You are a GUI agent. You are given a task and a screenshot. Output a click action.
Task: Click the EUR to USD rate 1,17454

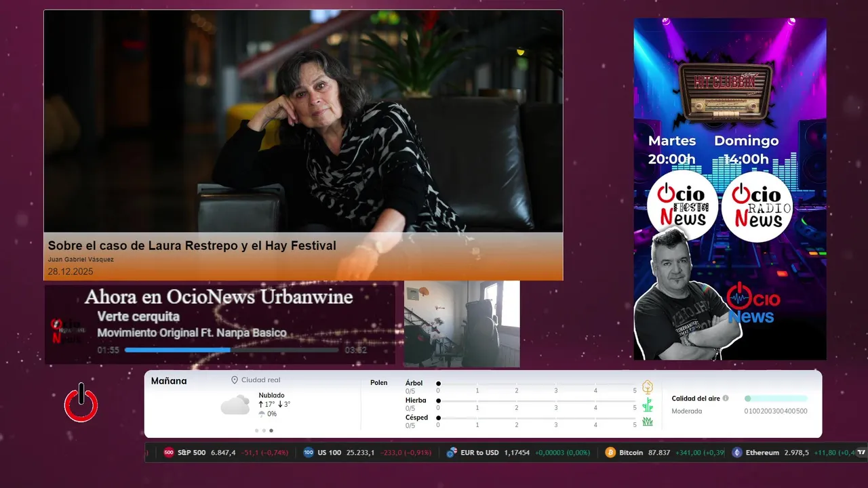[517, 453]
